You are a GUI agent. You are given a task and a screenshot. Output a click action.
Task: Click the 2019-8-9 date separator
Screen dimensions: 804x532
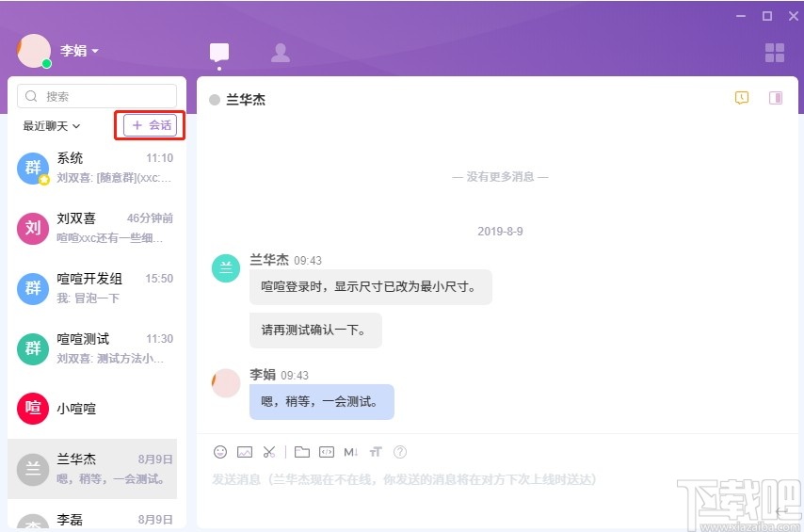click(x=500, y=232)
